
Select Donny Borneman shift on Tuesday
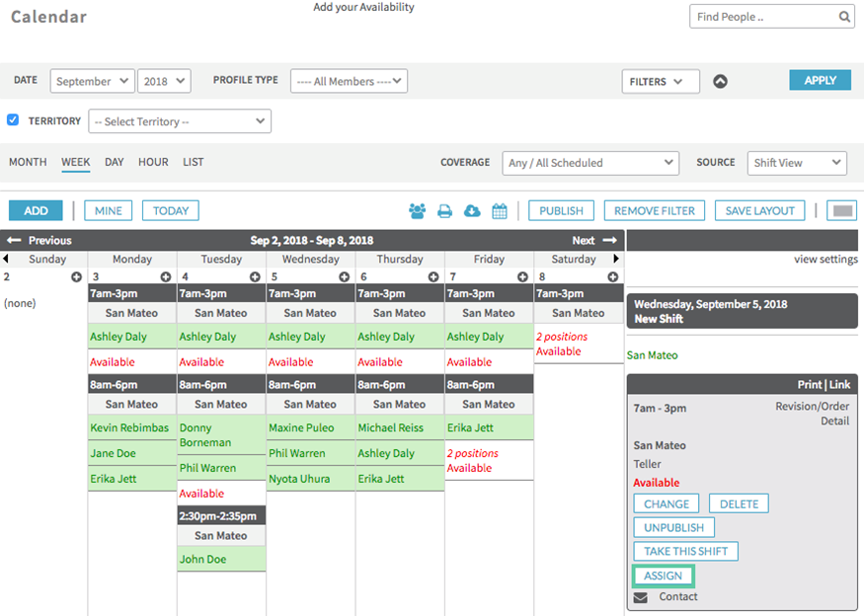point(221,434)
